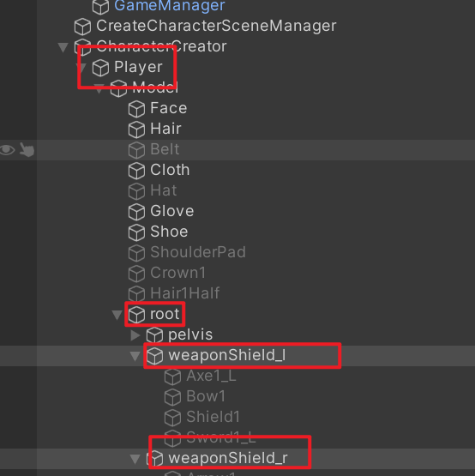Click the cube icon beside Cloth
The image size is (475, 476).
coord(136,171)
